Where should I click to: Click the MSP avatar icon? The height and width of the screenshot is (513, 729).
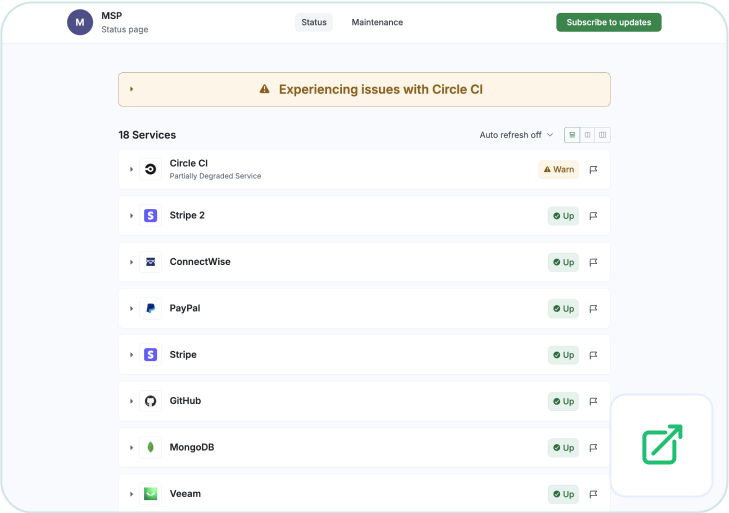(80, 22)
